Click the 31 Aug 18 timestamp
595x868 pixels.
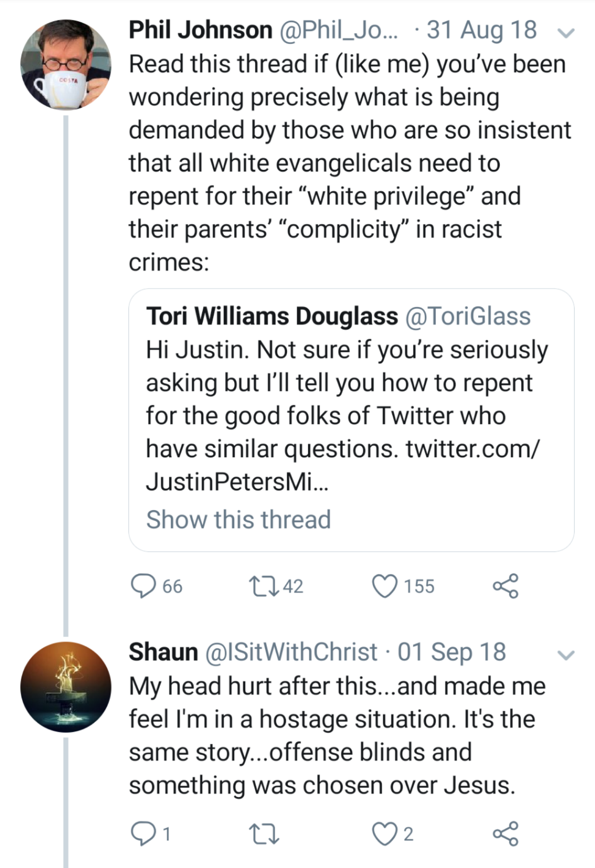coord(482,30)
